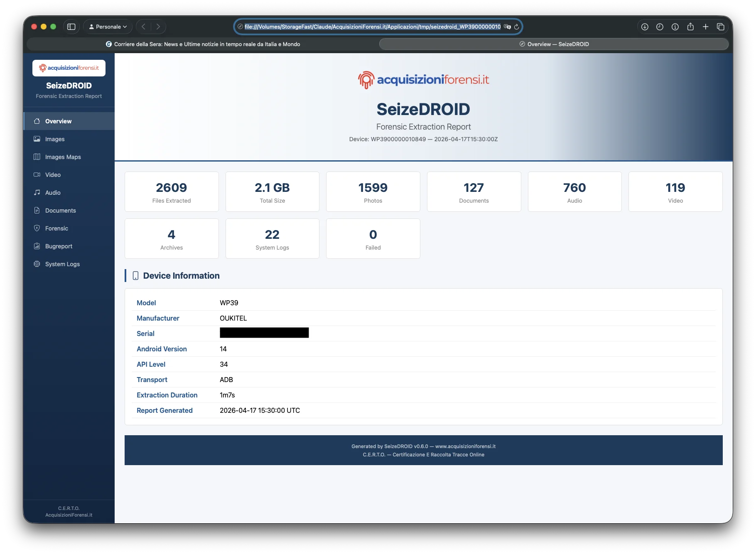The height and width of the screenshot is (554, 756).
Task: Switch to the Corriere della Sera tab
Action: click(206, 44)
